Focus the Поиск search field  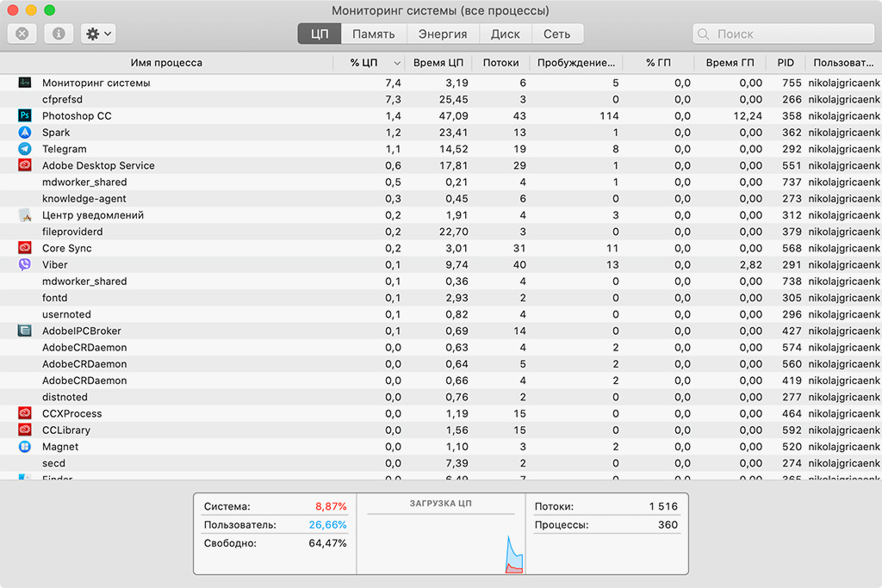[x=783, y=34]
